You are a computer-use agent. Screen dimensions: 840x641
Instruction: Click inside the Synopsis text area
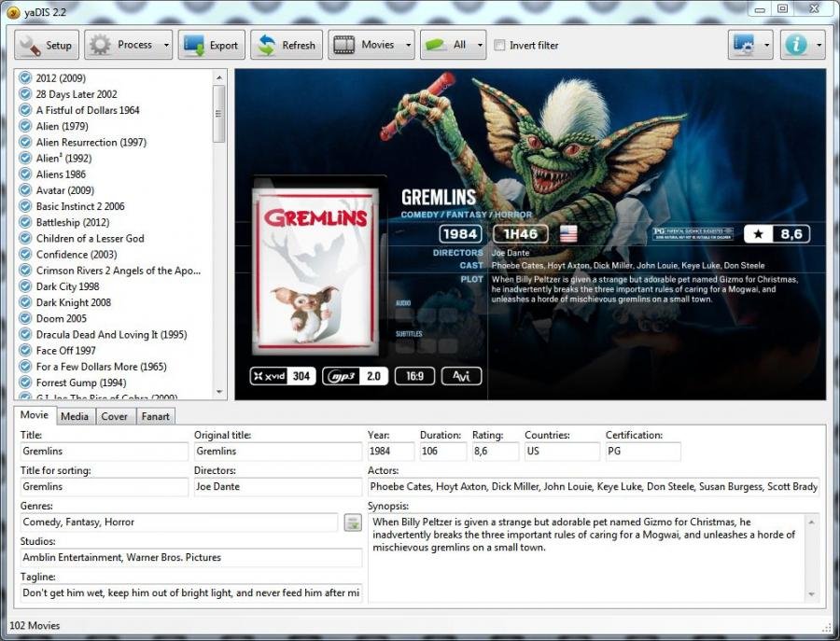(587, 557)
